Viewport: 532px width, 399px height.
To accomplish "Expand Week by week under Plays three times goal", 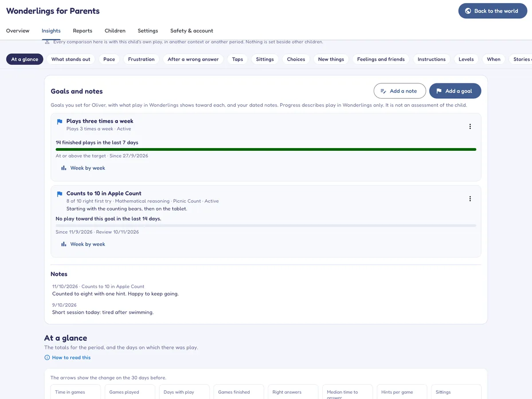I will [83, 168].
